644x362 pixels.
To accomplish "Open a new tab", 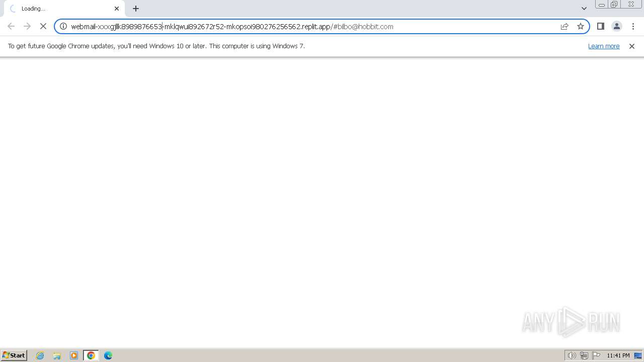I will pyautogui.click(x=136, y=9).
